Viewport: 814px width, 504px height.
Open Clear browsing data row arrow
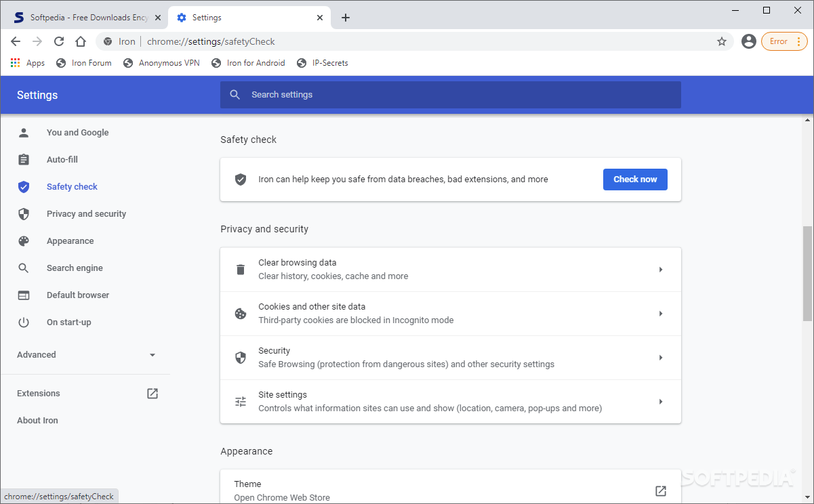tap(661, 270)
